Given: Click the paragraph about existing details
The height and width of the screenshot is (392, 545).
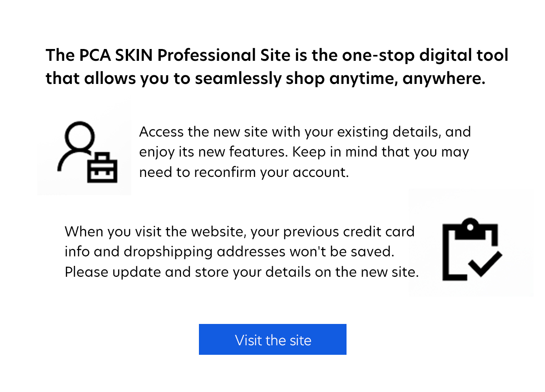Looking at the screenshot, I should click(x=304, y=152).
